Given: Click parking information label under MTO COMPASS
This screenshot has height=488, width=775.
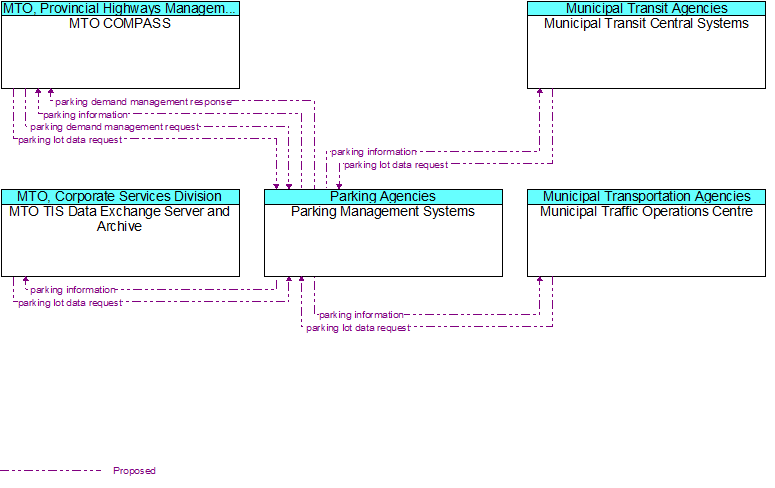Looking at the screenshot, I should click(86, 115).
